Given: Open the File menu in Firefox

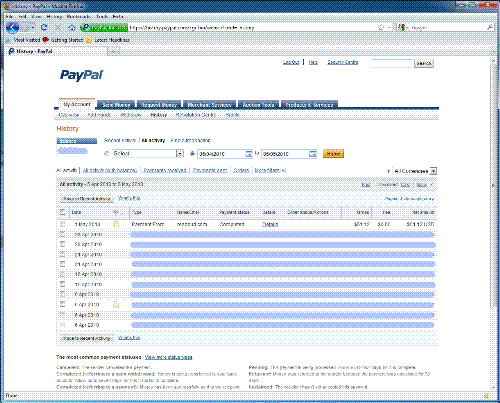Looking at the screenshot, I should tap(10, 16).
